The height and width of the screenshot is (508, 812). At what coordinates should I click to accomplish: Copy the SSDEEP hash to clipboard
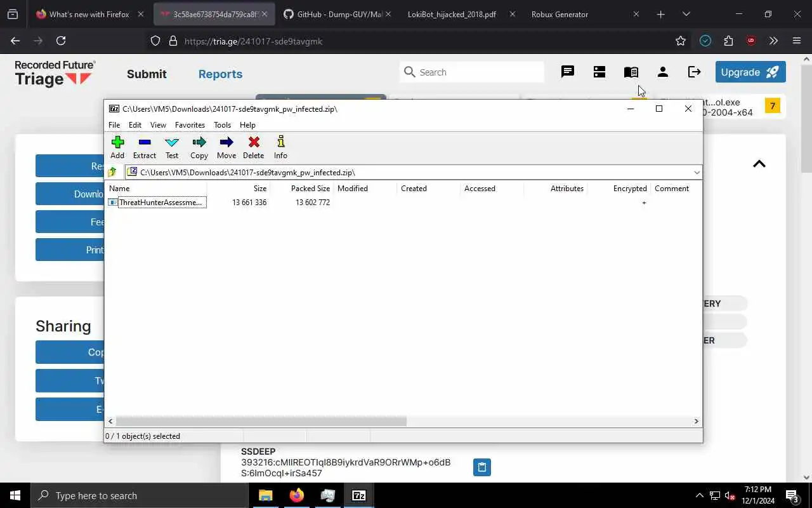point(482,467)
